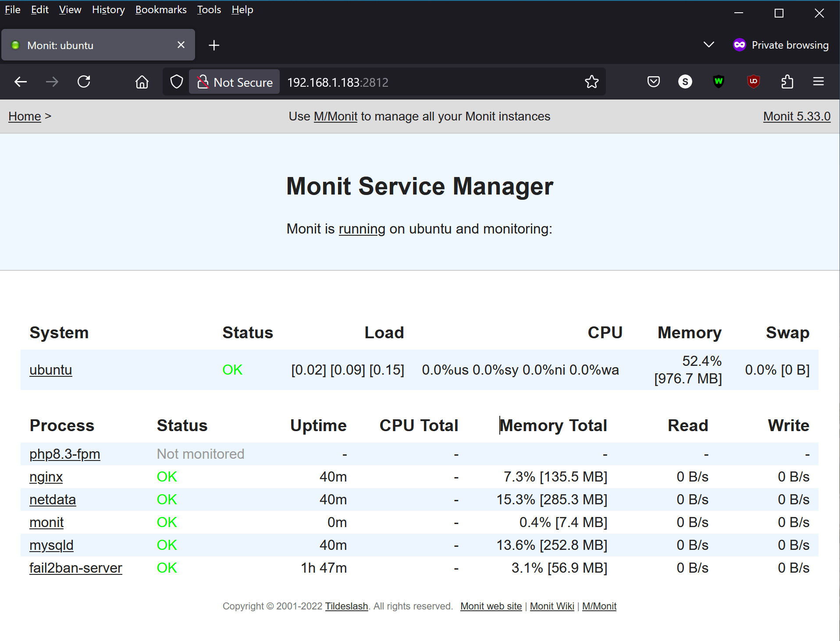This screenshot has width=840, height=641.
Task: Open the netdata process link
Action: [53, 499]
